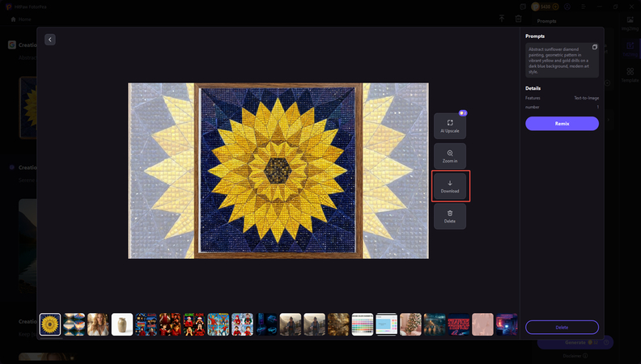The image size is (641, 364).
Task: Click the Disclaimer link in the background window
Action: (x=575, y=356)
